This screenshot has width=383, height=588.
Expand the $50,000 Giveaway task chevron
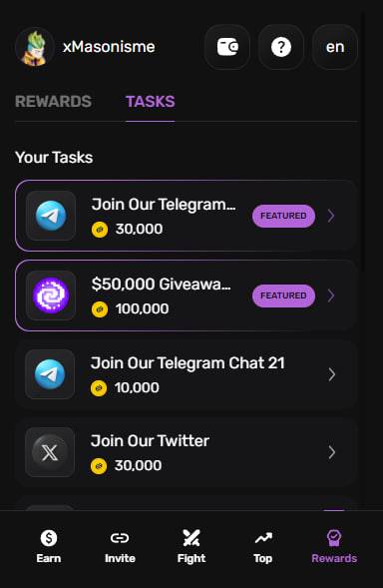click(x=331, y=295)
